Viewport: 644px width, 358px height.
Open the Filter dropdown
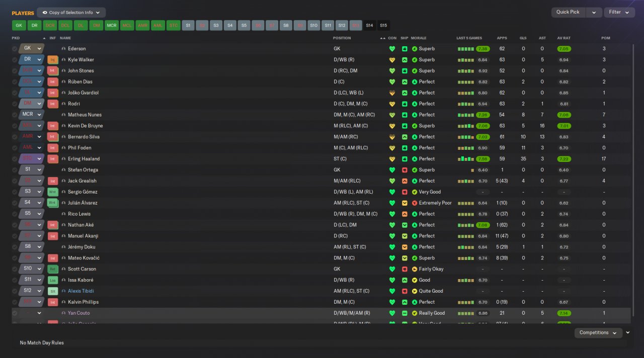pyautogui.click(x=619, y=12)
